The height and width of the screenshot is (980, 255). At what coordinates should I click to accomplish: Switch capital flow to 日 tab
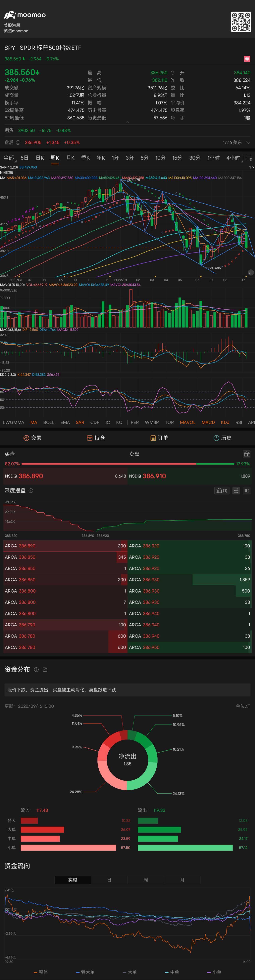click(109, 880)
